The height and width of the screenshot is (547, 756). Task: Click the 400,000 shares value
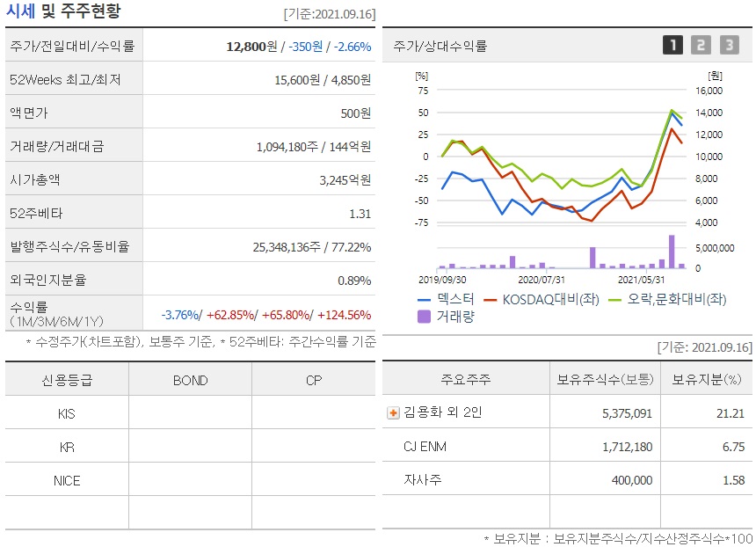[x=632, y=480]
